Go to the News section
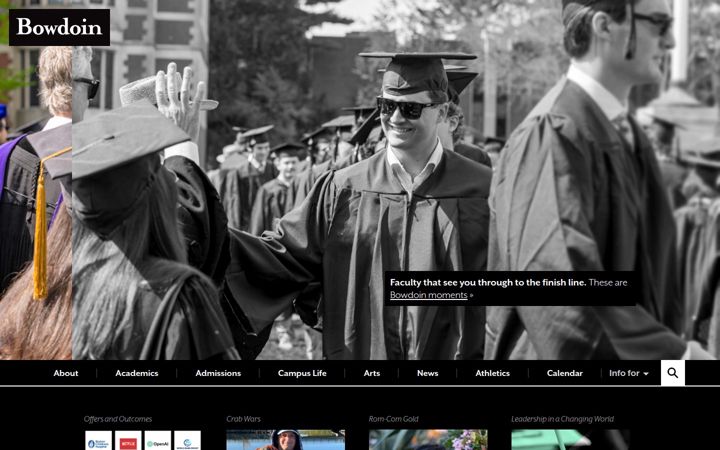Screen dimensions: 720x450 click(x=428, y=373)
